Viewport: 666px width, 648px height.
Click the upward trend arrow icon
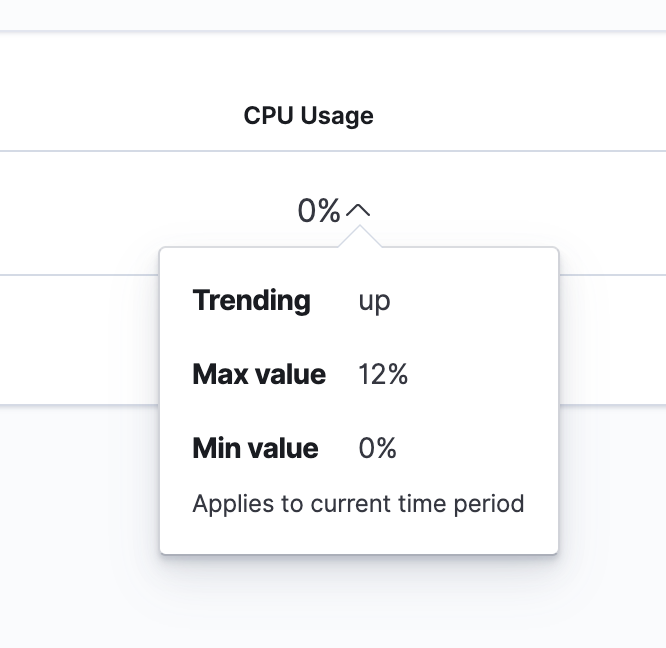point(359,211)
